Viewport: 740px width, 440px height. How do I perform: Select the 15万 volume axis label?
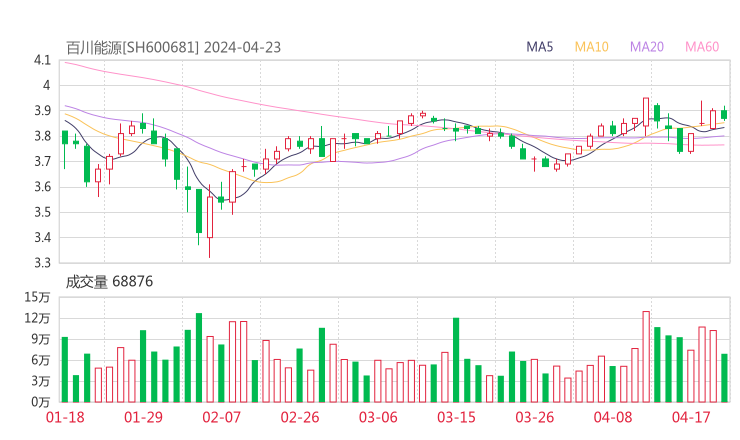37,297
